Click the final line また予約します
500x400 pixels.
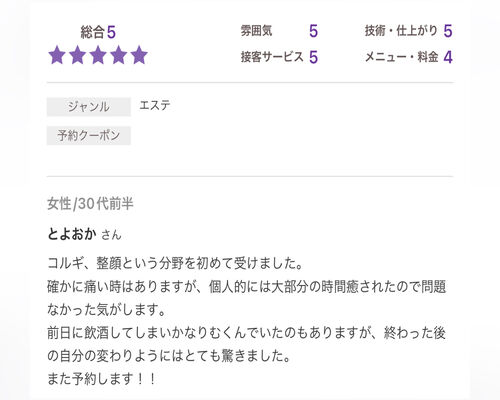[x=101, y=379]
